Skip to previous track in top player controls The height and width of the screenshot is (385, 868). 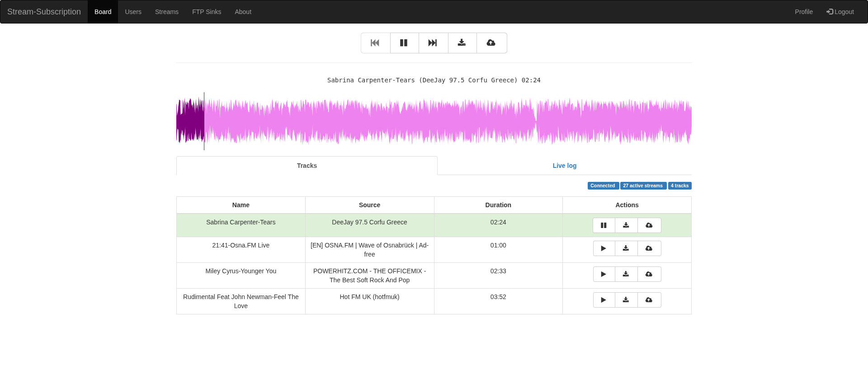coord(376,43)
